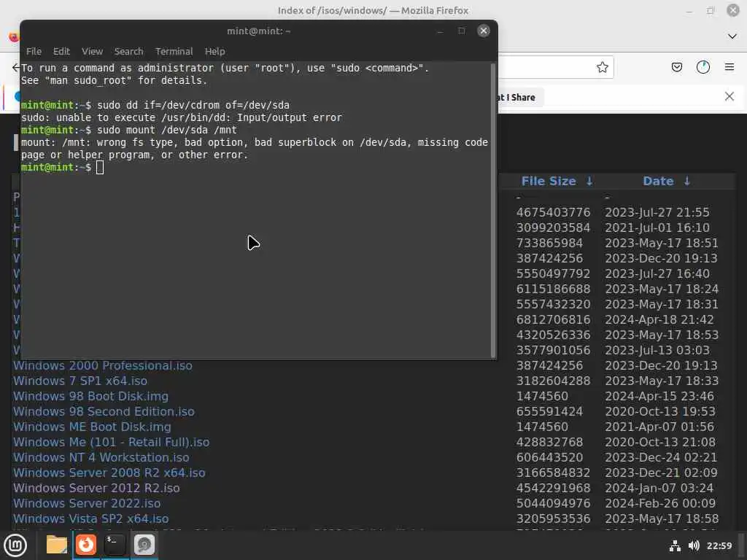Click file size 6812706816
This screenshot has height=560, width=747.
click(x=553, y=319)
